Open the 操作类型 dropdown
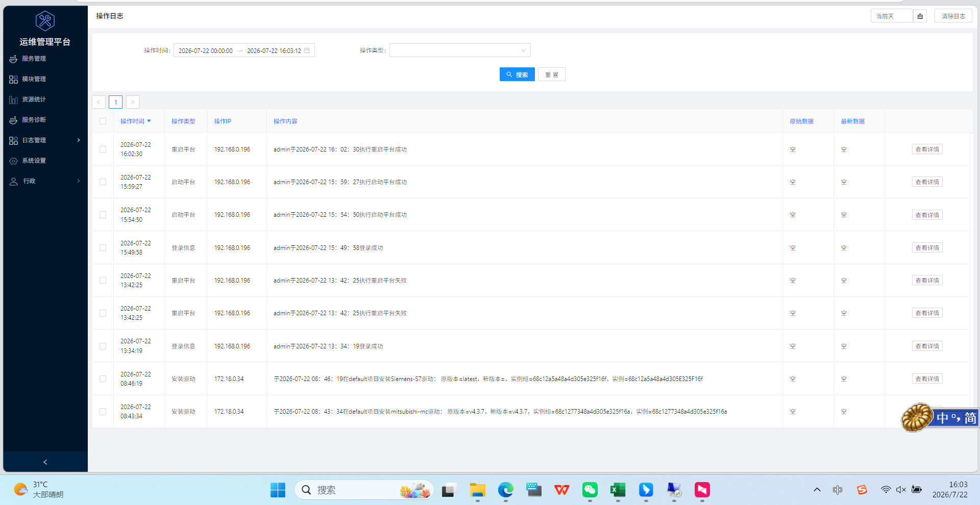The image size is (980, 505). pos(460,50)
